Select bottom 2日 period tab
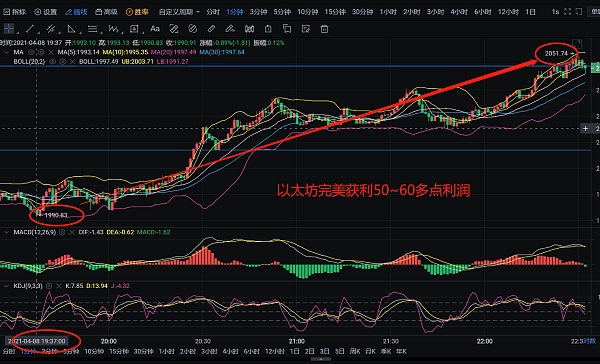Viewport: 600px width, 364px height. pos(310,351)
